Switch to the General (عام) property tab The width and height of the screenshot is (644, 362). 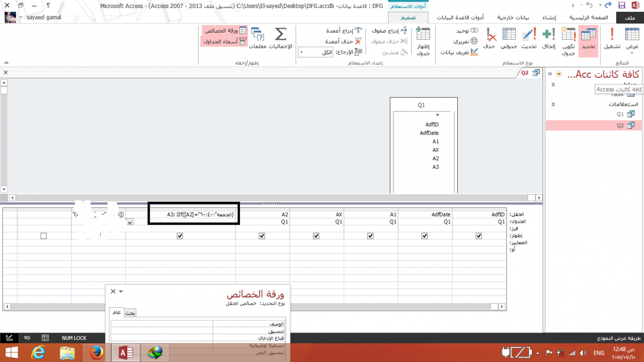click(x=116, y=313)
